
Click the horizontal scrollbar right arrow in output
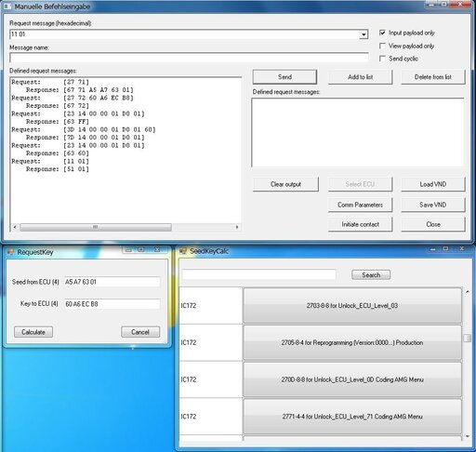[237, 227]
